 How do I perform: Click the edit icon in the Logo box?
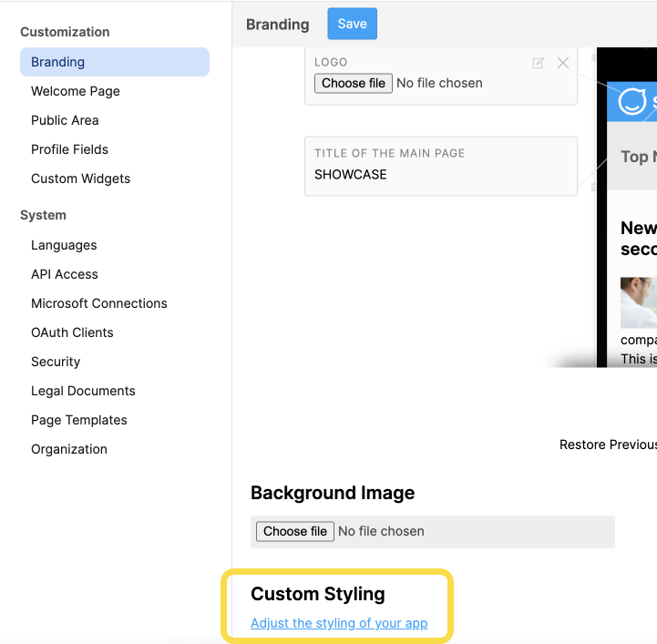(538, 63)
